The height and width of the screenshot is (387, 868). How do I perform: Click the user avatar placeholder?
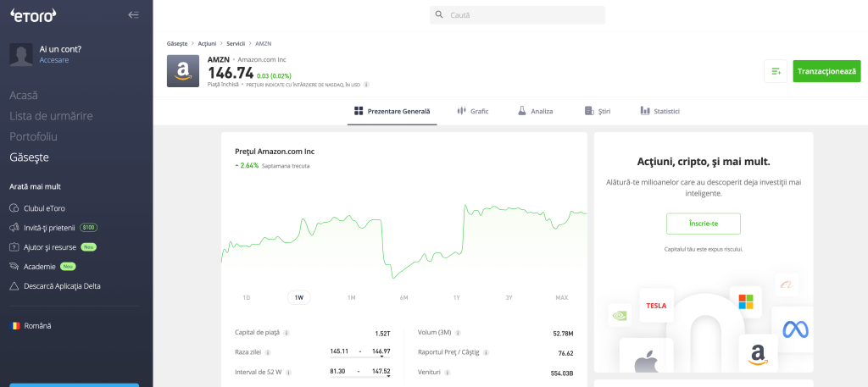[x=21, y=54]
